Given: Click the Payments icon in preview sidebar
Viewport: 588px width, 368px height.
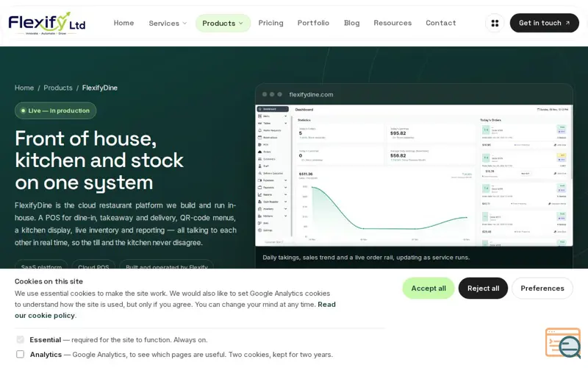Looking at the screenshot, I should click(260, 188).
